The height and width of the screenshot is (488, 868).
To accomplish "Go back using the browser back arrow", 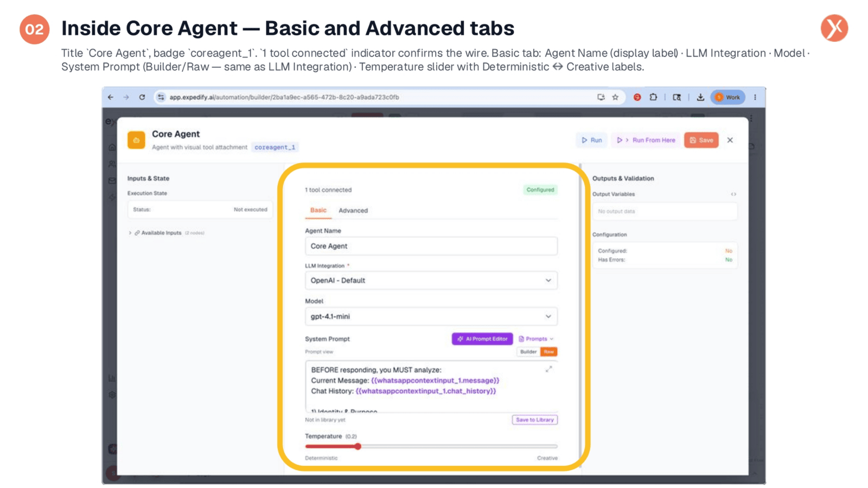I will (111, 97).
